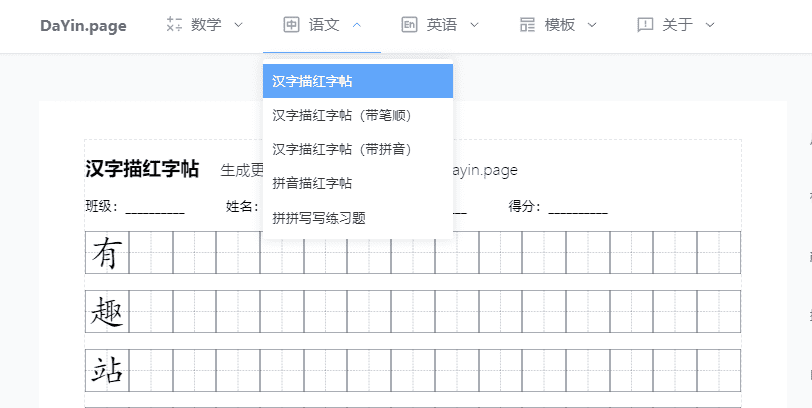Click the 班级 blank line
Screen dimensions: 812x408
point(155,211)
